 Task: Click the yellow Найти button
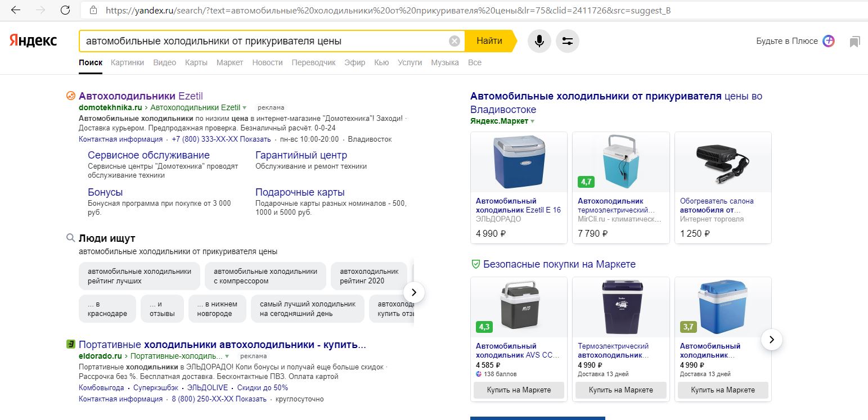[x=490, y=41]
